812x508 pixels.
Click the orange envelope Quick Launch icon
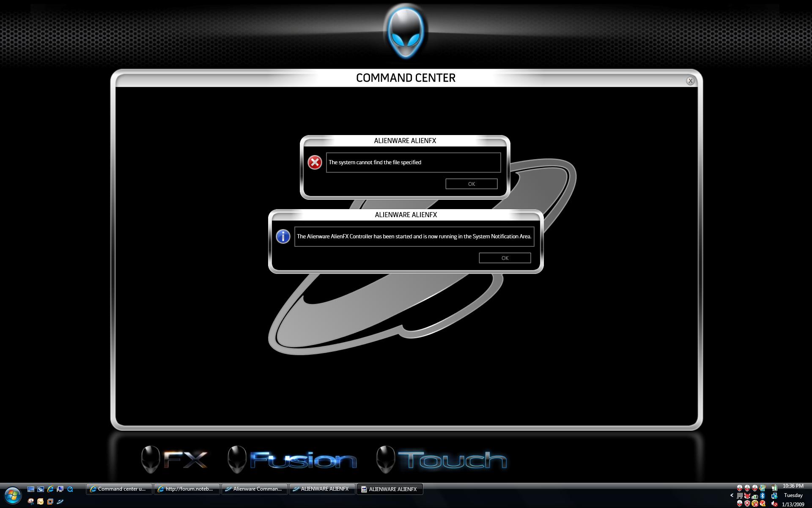click(x=40, y=502)
